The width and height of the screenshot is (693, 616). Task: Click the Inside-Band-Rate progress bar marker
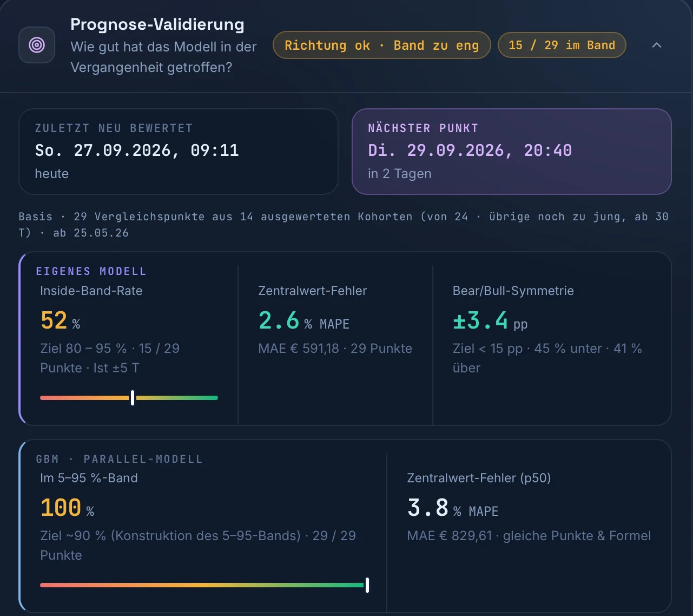pos(133,398)
